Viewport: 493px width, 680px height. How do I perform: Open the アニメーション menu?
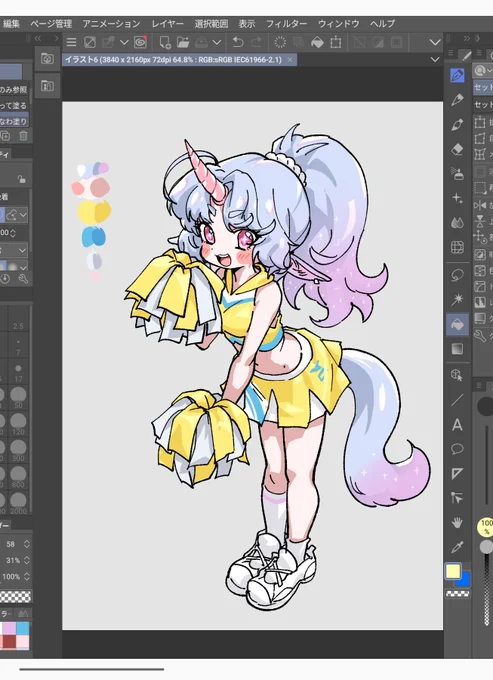[x=111, y=24]
